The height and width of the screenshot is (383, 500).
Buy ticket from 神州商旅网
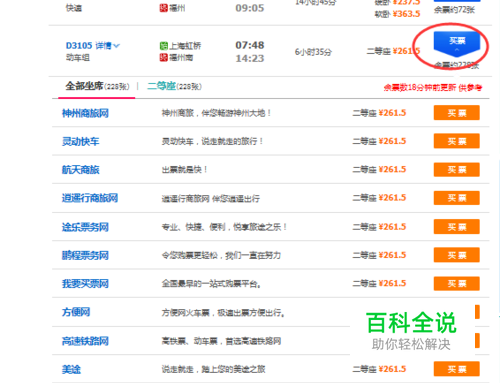click(x=457, y=113)
